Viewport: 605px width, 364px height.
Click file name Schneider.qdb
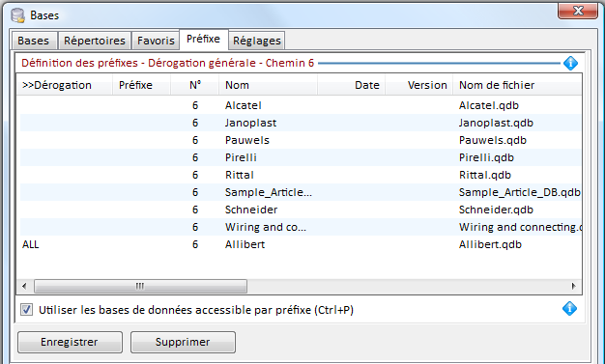click(496, 210)
